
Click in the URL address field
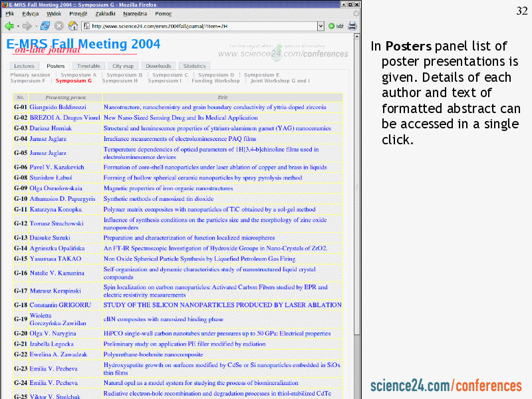[x=199, y=26]
